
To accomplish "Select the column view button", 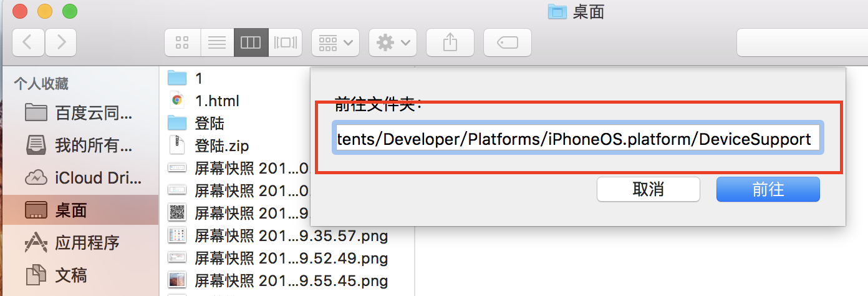I will [251, 42].
